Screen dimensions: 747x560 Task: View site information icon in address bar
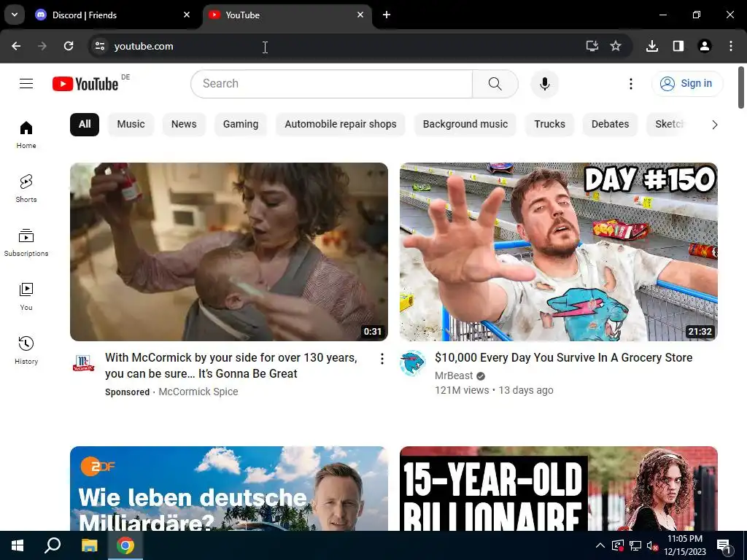[x=99, y=46]
